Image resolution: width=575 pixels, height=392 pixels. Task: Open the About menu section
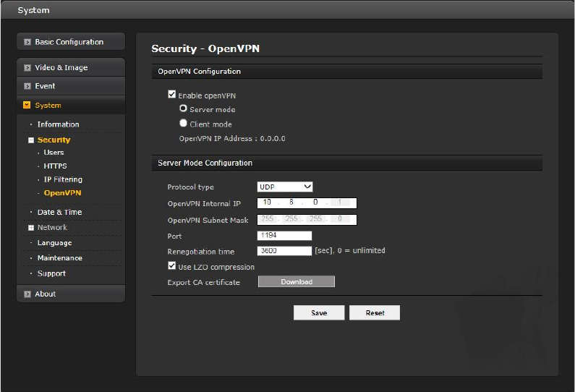[71, 294]
